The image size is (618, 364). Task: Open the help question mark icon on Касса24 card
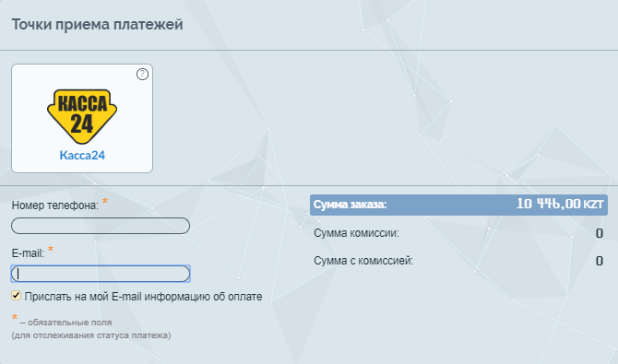[x=142, y=74]
